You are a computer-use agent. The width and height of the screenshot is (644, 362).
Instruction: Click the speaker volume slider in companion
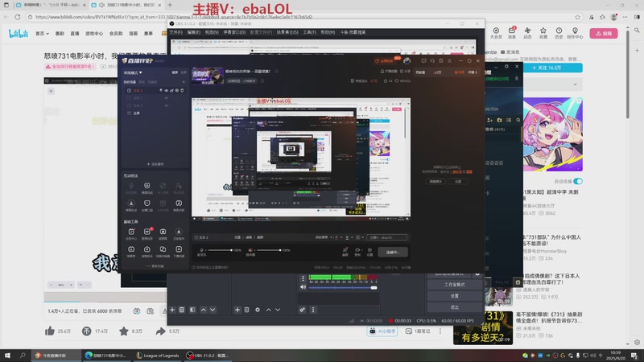269,250
